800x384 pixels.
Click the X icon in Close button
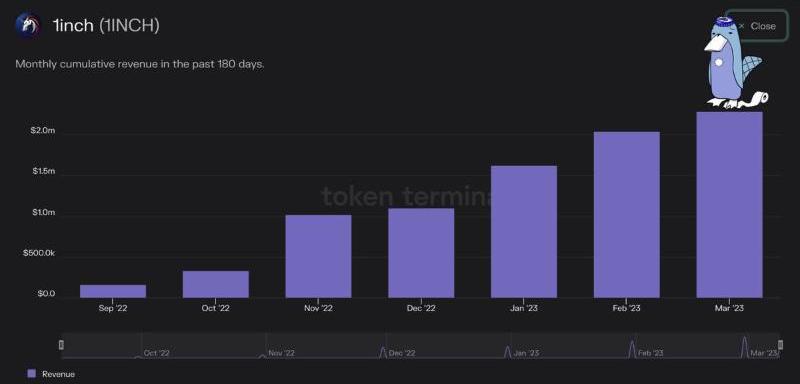741,26
